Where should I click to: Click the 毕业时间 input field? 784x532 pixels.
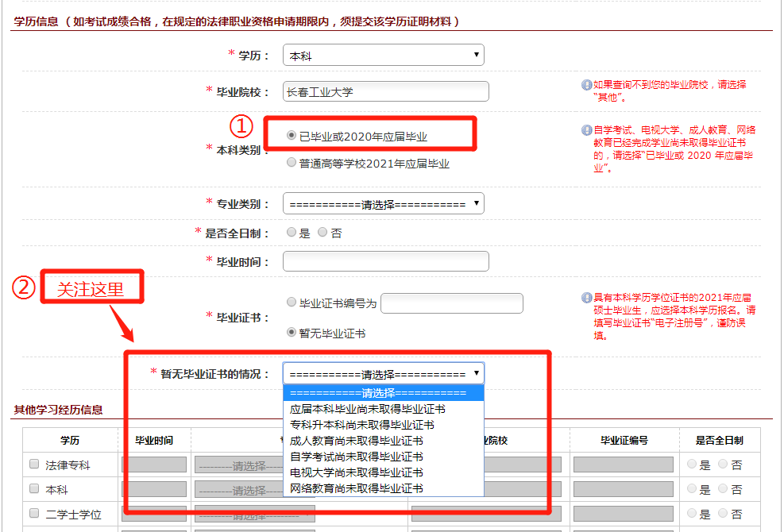click(x=385, y=261)
